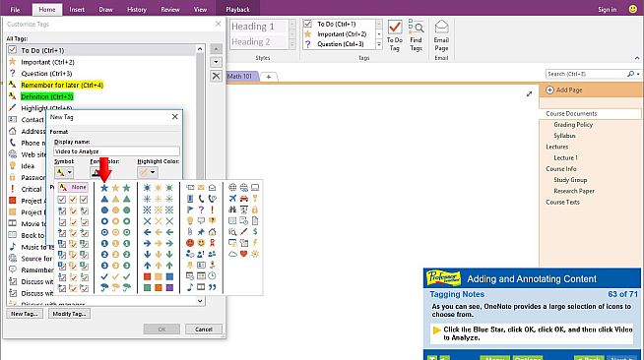The image size is (644, 360).
Task: Select the blue umbrella symbol
Action: [x=104, y=287]
